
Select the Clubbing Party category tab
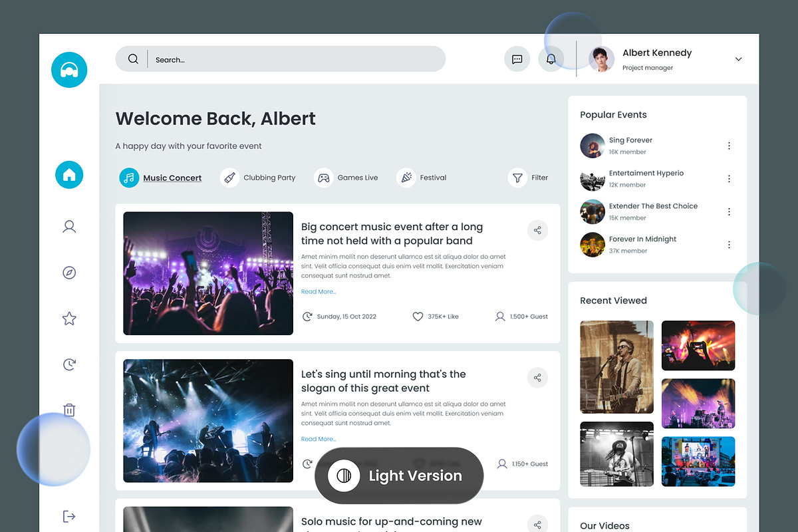coord(258,178)
